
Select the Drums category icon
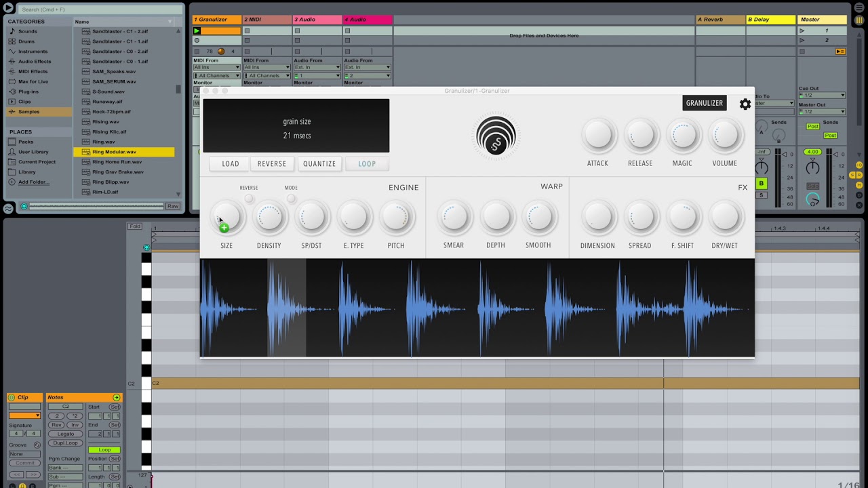(12, 41)
